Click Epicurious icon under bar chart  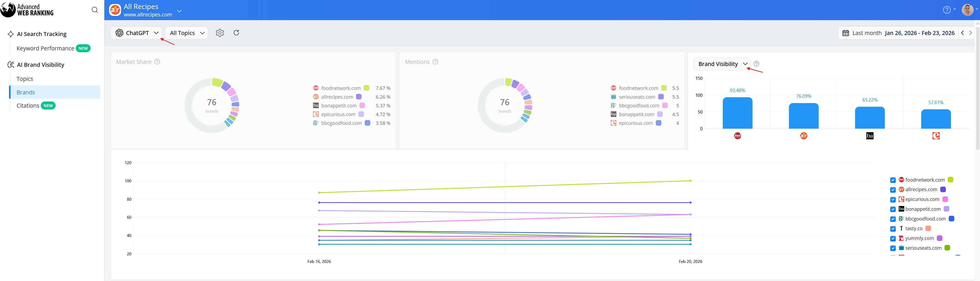point(936,136)
